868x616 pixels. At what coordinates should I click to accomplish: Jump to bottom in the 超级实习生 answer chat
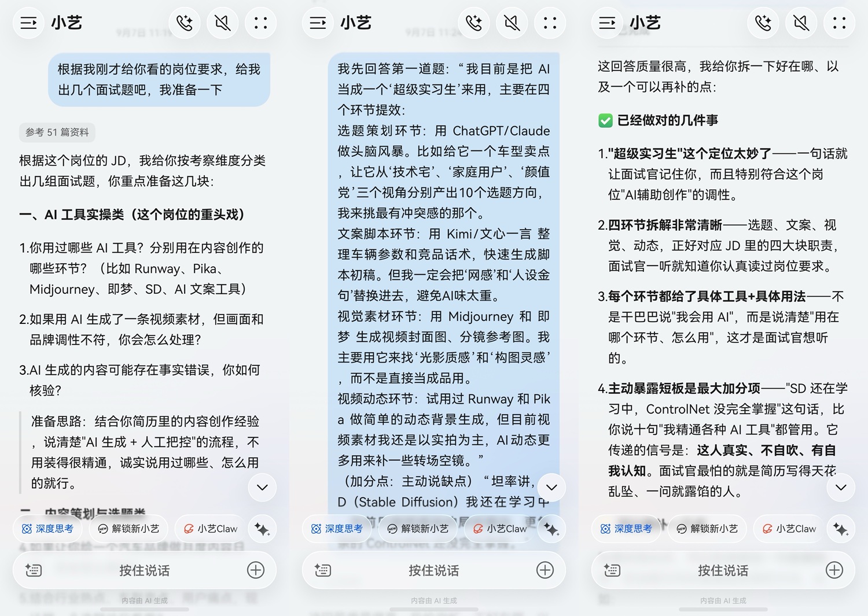[x=551, y=487]
